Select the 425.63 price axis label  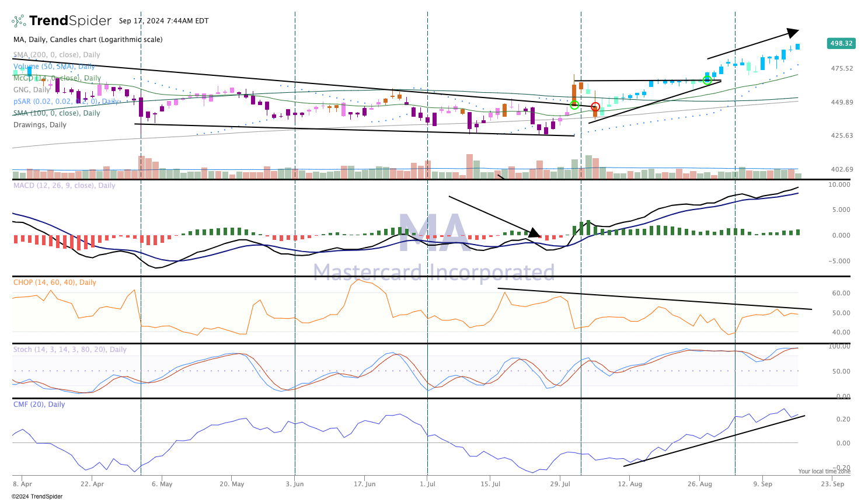click(x=842, y=135)
